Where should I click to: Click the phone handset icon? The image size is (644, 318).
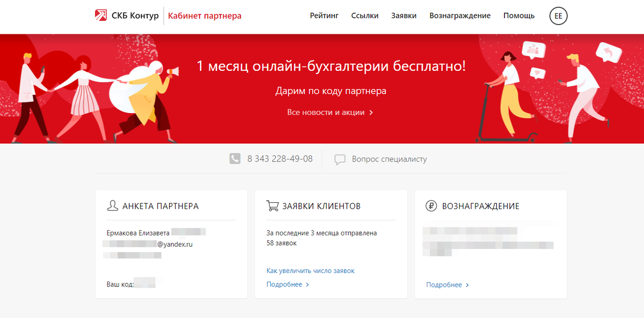pos(235,159)
